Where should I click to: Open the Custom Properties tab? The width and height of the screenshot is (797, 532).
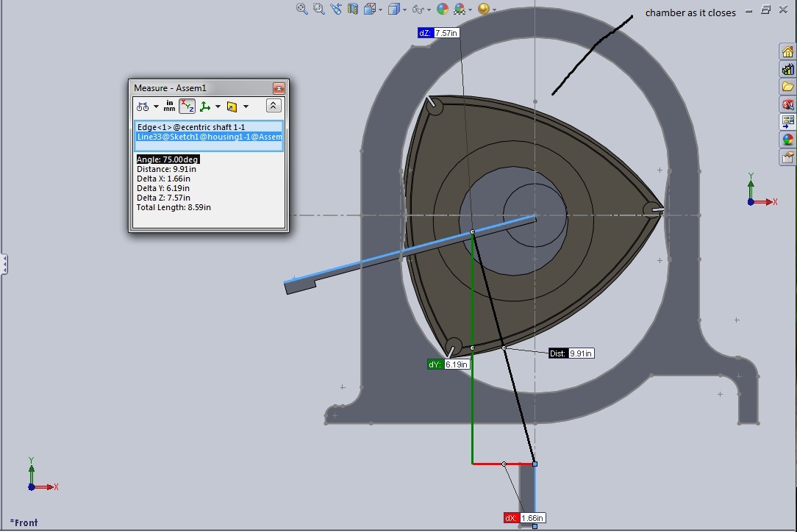[787, 157]
